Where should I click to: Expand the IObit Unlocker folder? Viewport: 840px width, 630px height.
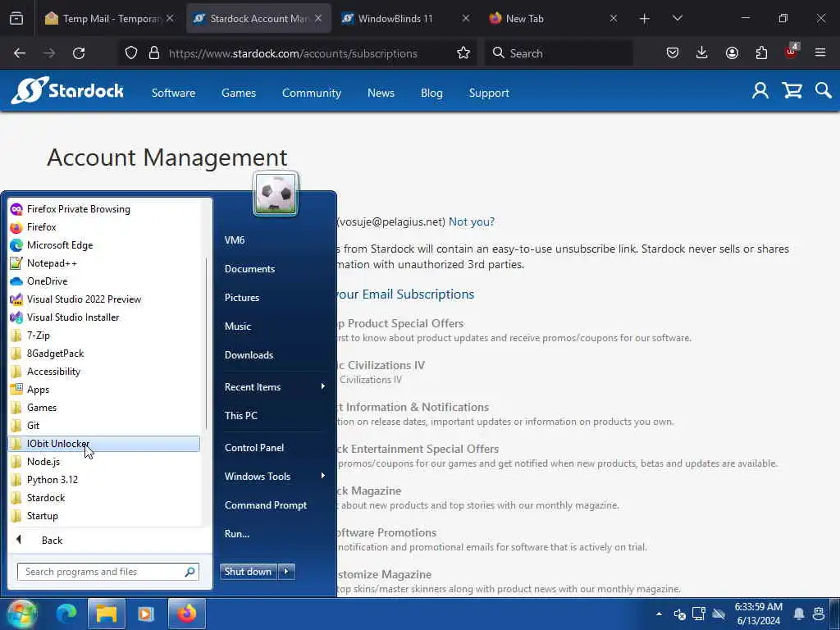click(104, 444)
